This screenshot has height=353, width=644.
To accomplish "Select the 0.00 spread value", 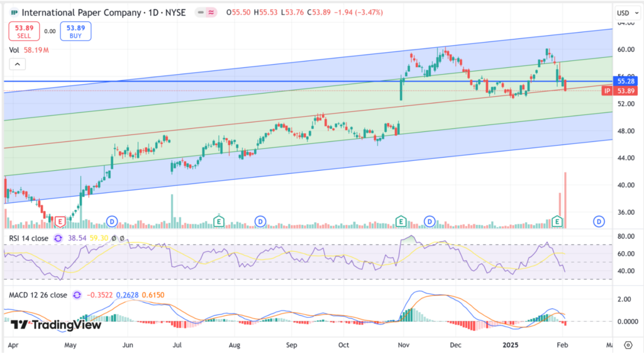I will (x=50, y=31).
